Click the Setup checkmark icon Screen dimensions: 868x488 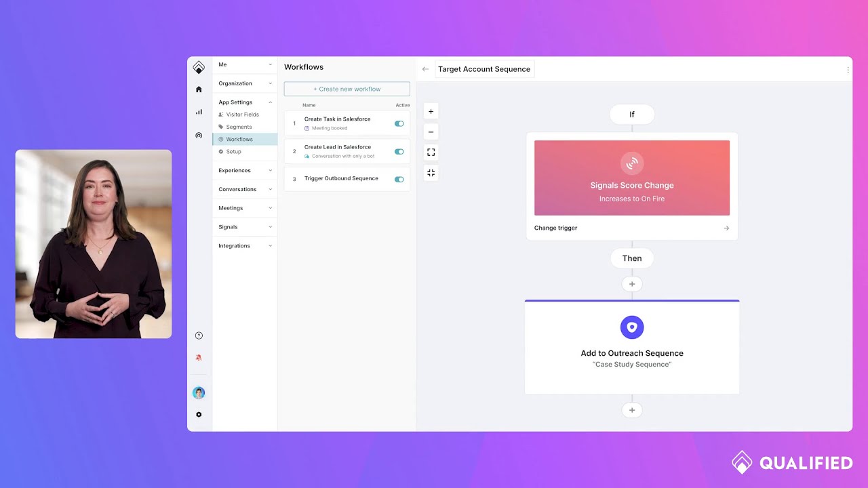click(x=221, y=152)
